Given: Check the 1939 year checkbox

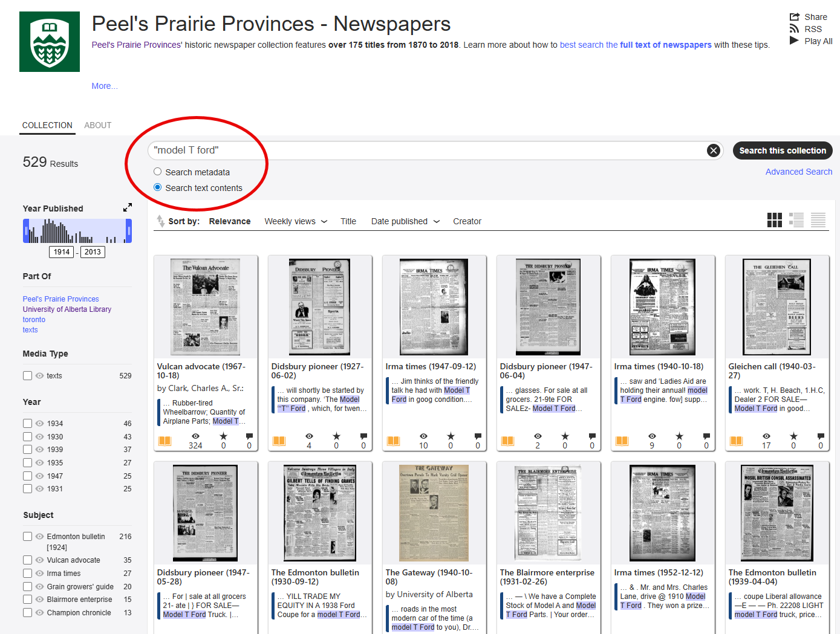Looking at the screenshot, I should (x=27, y=449).
